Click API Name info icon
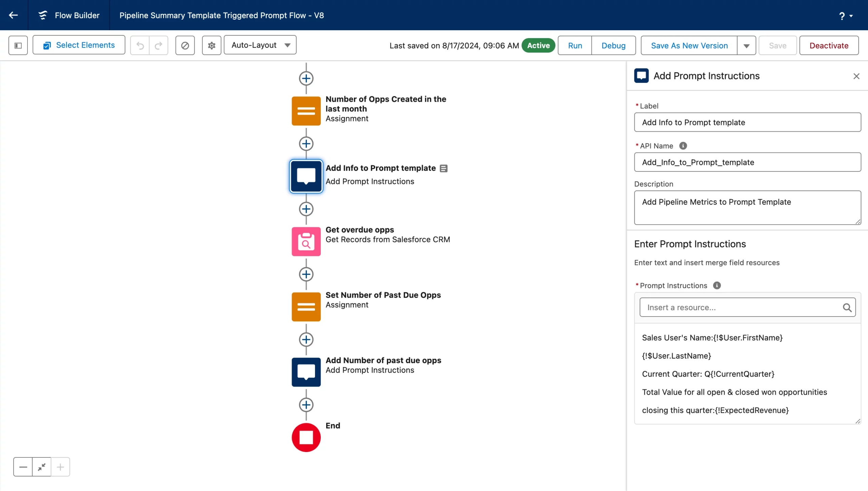868x491 pixels. 683,146
